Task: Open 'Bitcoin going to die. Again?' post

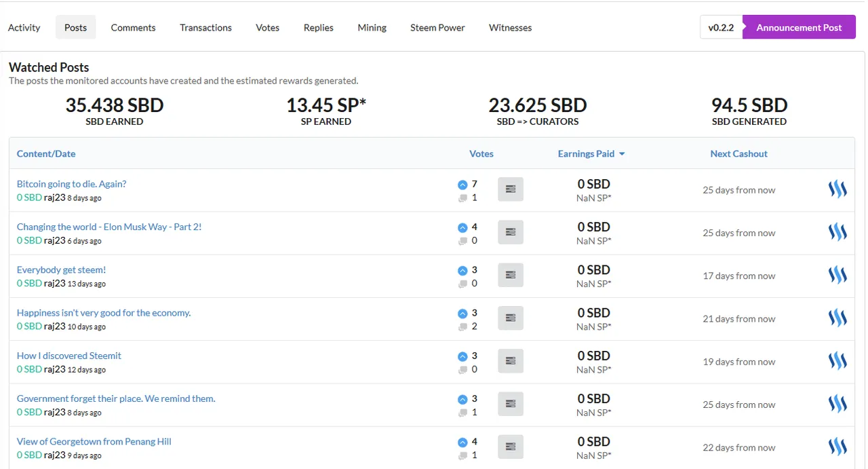Action: tap(71, 184)
